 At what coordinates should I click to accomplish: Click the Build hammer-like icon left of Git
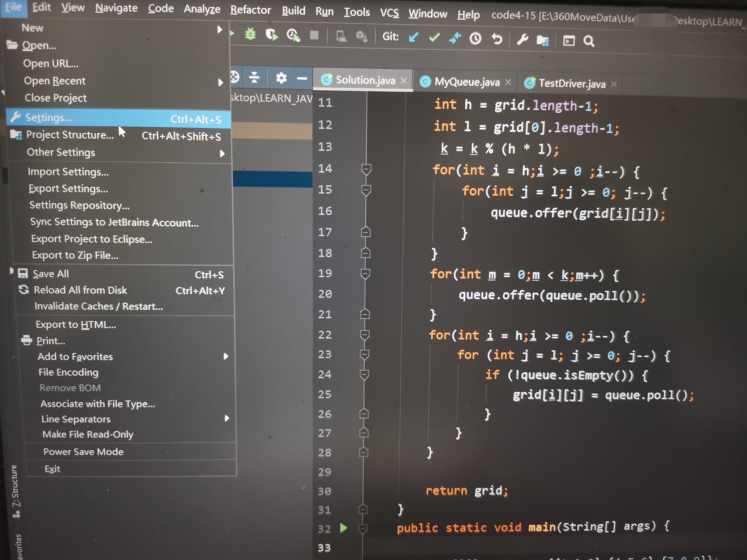click(x=341, y=36)
